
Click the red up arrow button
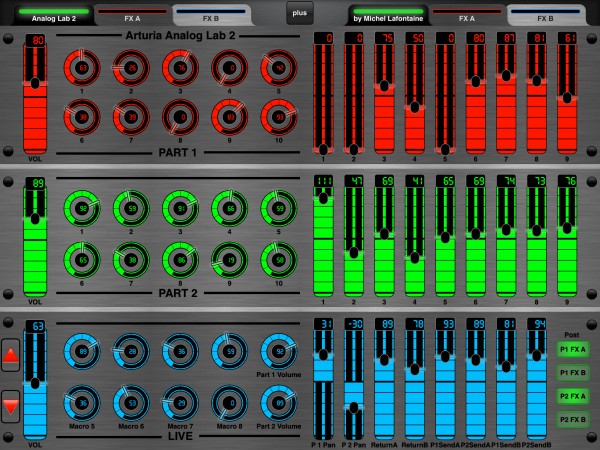pos(10,355)
